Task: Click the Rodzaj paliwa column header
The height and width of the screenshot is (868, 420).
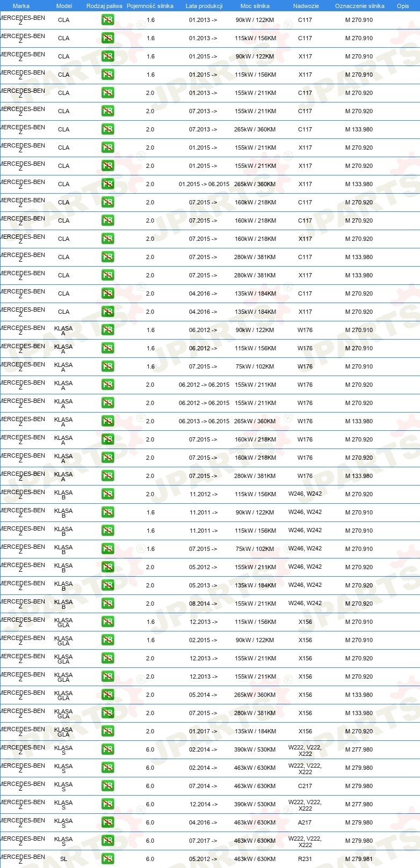Action: pyautogui.click(x=104, y=6)
